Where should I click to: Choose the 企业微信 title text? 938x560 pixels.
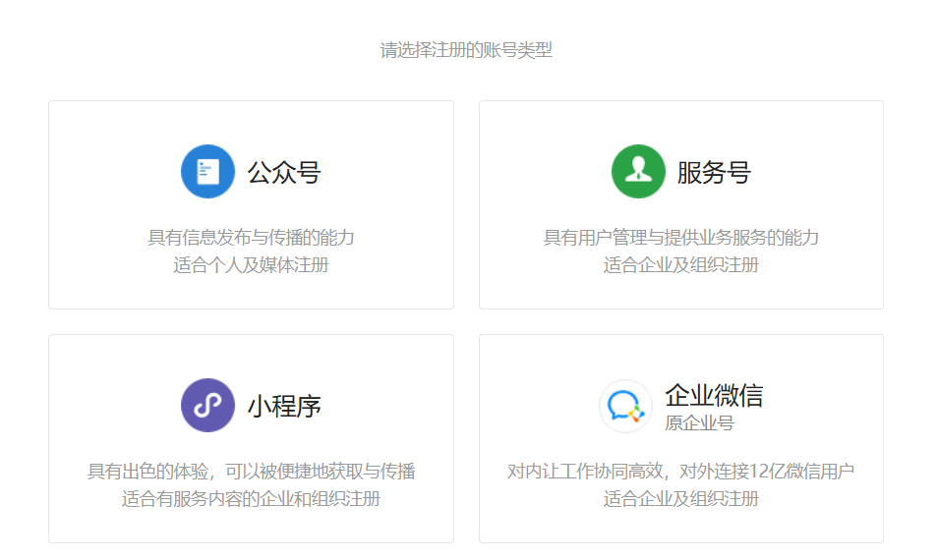click(714, 395)
